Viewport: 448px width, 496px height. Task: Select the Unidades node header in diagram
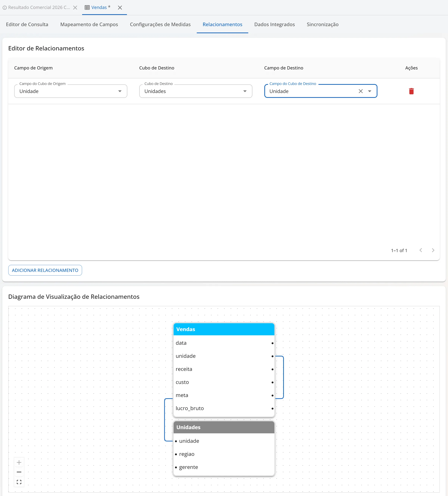coord(224,427)
